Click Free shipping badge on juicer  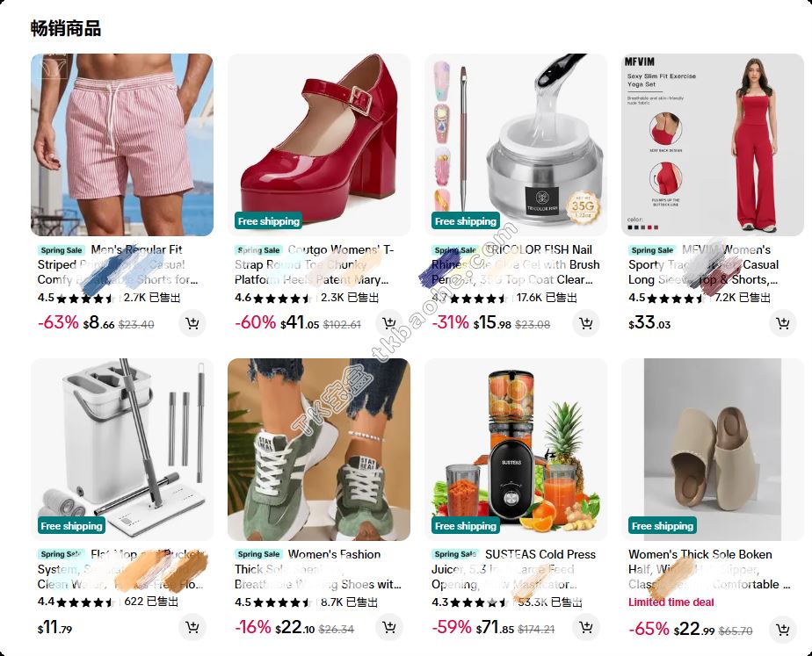pyautogui.click(x=466, y=526)
